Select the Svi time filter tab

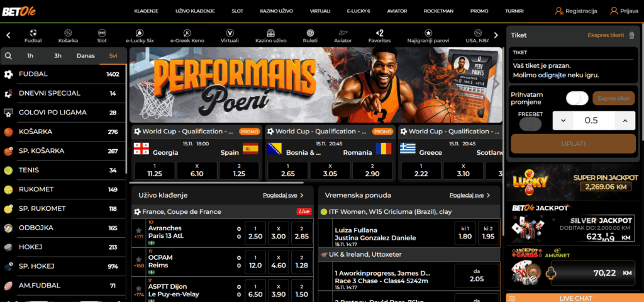pyautogui.click(x=113, y=56)
